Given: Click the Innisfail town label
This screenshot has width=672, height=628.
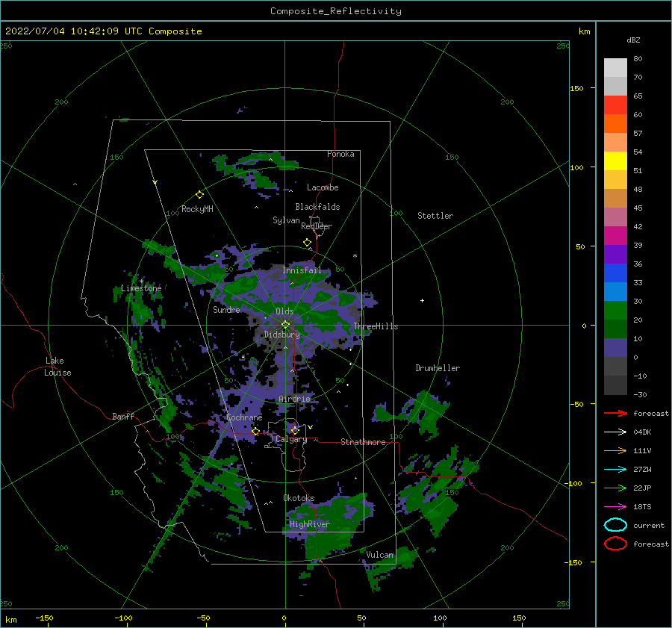Looking at the screenshot, I should (x=302, y=270).
